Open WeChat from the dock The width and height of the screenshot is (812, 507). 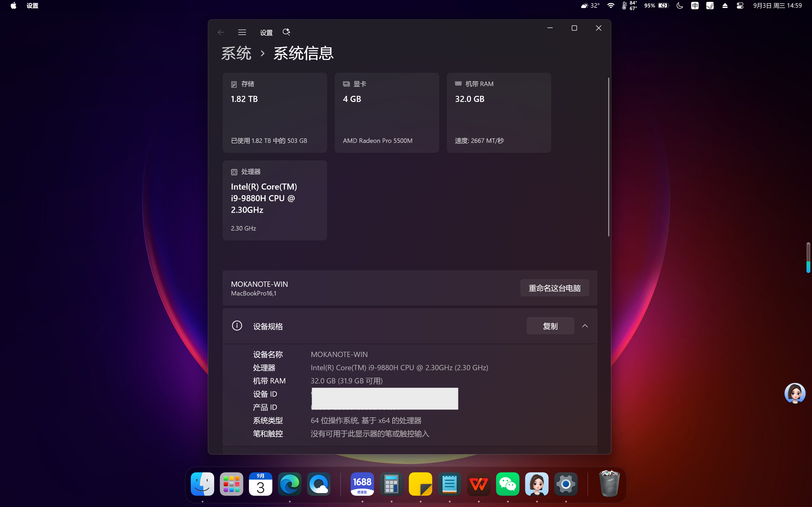coord(508,484)
